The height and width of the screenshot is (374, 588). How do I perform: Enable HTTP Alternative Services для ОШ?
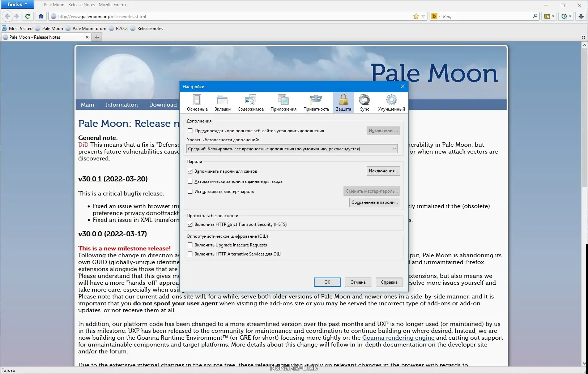click(x=190, y=254)
